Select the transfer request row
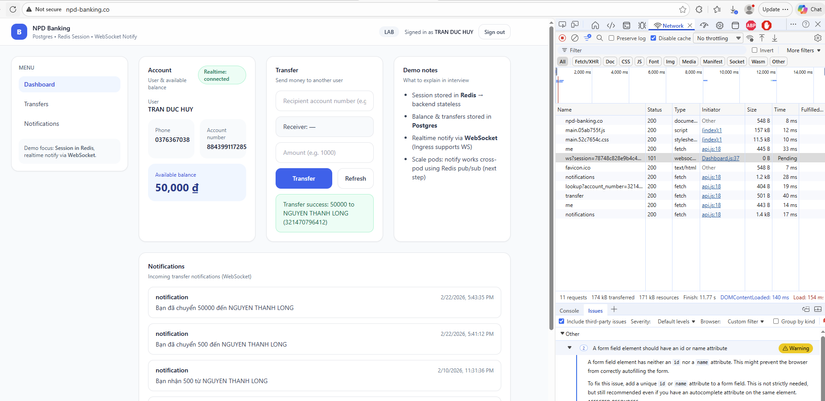Image resolution: width=825 pixels, height=401 pixels. 689,196
